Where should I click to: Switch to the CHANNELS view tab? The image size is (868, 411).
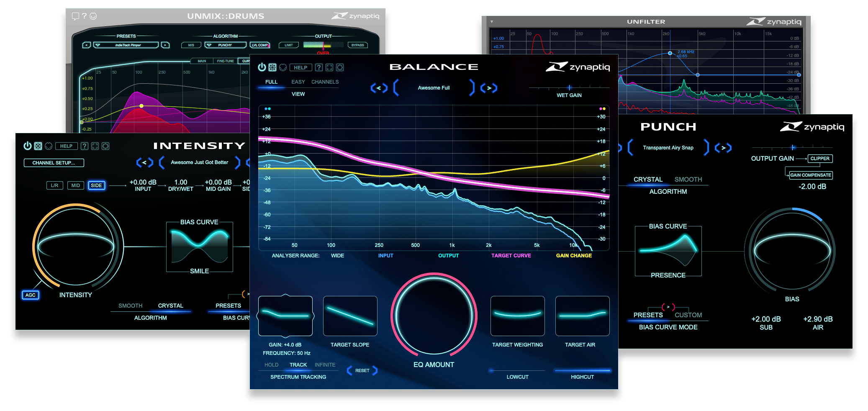click(325, 82)
